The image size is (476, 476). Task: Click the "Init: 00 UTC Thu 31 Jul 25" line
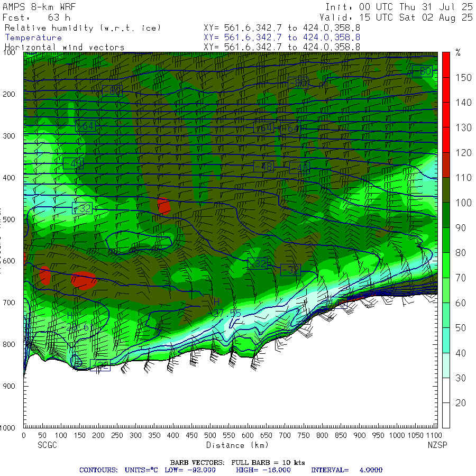(399, 7)
